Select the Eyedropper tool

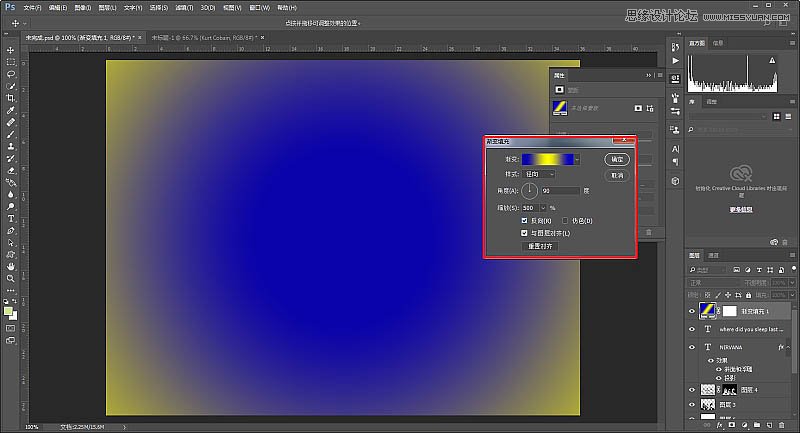click(10, 110)
